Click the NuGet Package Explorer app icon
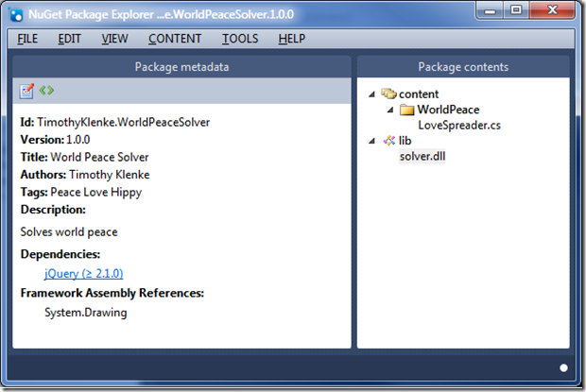 (16, 14)
